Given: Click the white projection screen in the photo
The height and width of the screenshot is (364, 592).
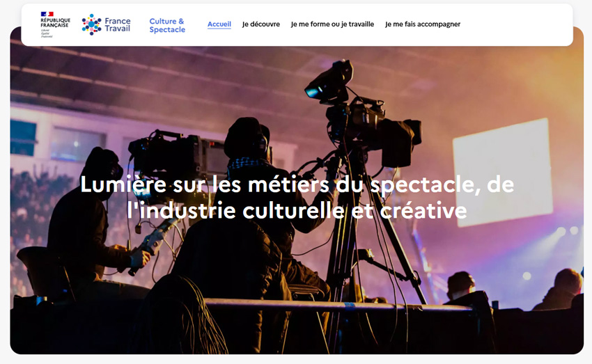Looking at the screenshot, I should click(503, 173).
